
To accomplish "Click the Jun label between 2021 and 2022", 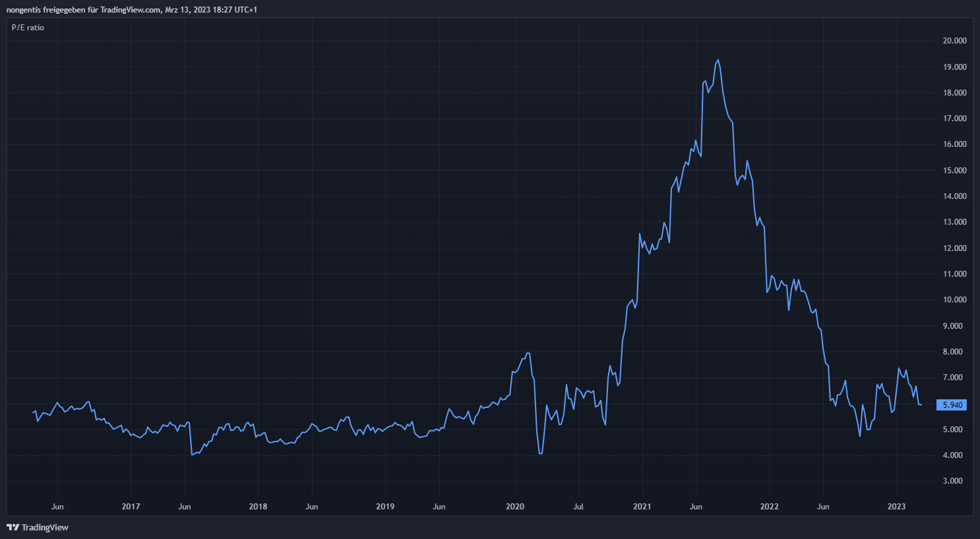I will [x=696, y=507].
